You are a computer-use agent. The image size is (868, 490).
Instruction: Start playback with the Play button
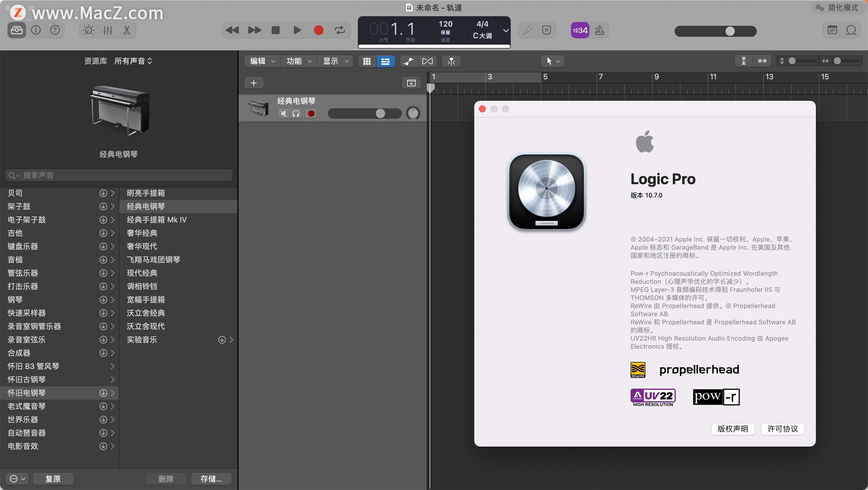(297, 30)
